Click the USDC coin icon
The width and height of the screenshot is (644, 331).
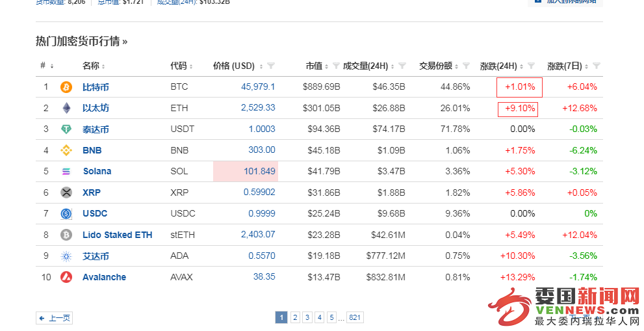[66, 213]
